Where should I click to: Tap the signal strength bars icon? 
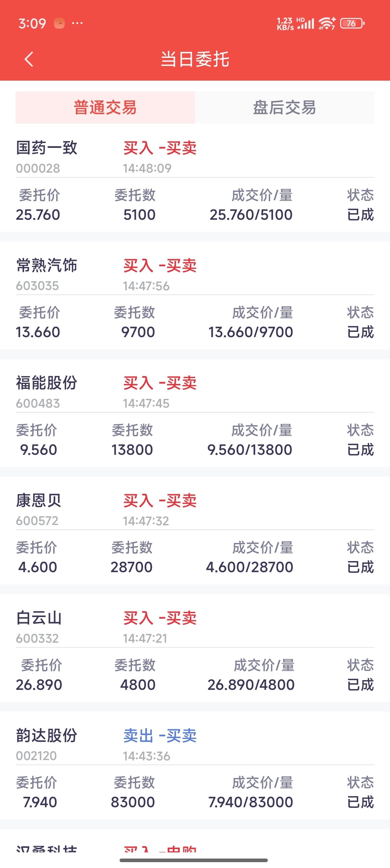[x=306, y=24]
